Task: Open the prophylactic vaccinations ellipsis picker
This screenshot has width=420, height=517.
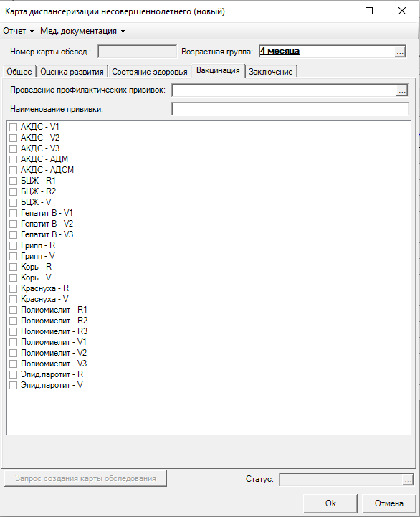Action: click(402, 90)
